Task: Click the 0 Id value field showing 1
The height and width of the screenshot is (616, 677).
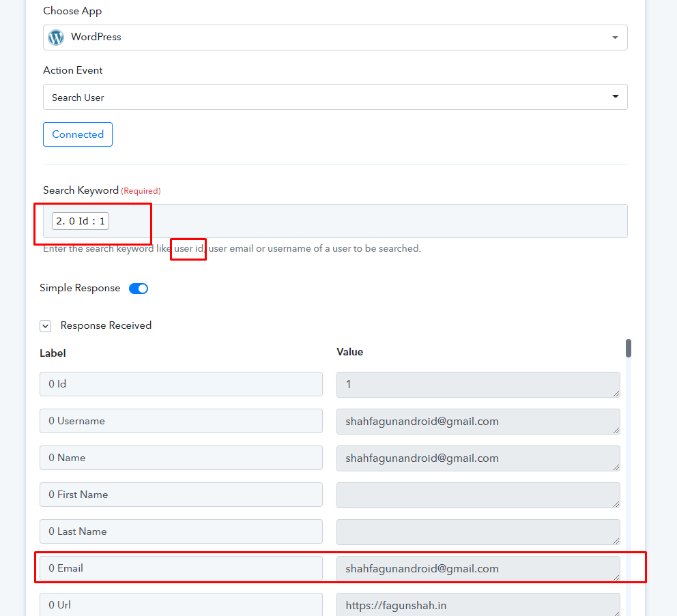Action: (478, 385)
